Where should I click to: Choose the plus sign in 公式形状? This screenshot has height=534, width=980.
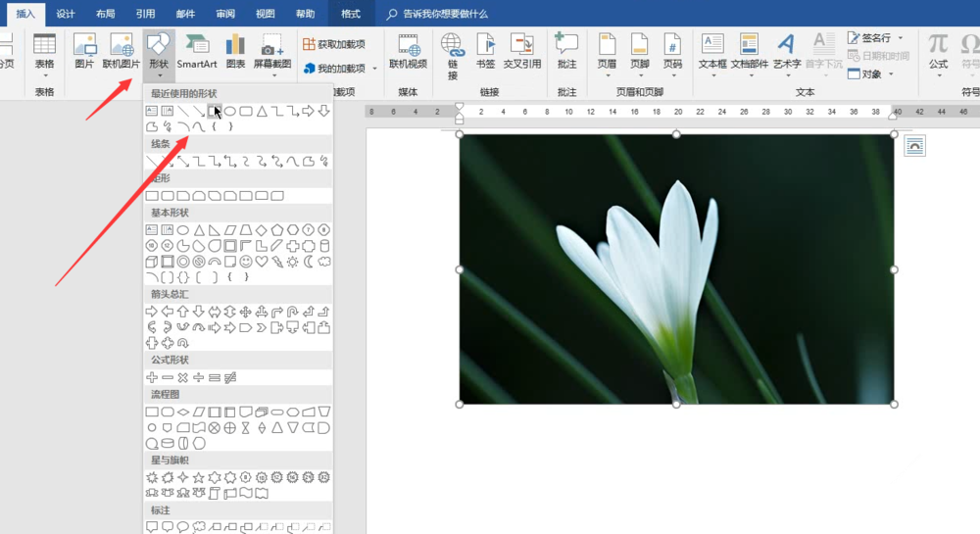(152, 377)
